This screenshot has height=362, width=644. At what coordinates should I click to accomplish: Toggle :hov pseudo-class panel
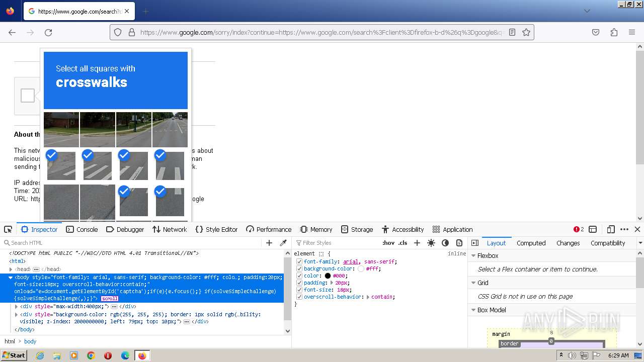[x=388, y=243]
